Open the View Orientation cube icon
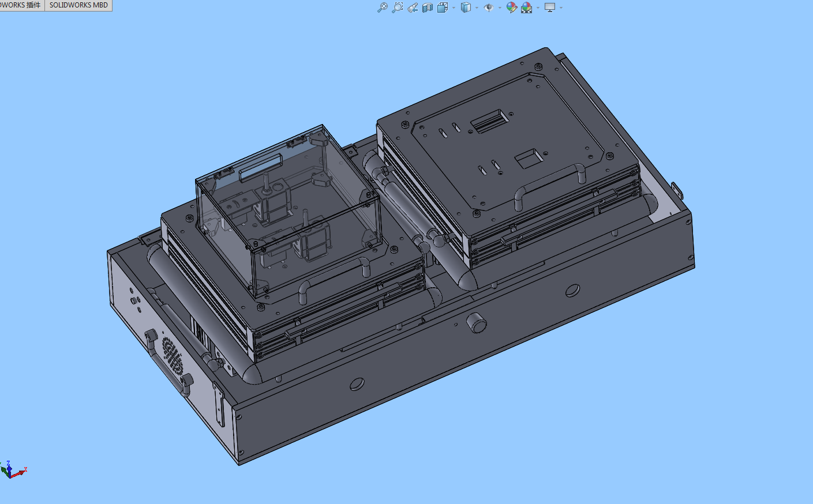 pyautogui.click(x=443, y=7)
